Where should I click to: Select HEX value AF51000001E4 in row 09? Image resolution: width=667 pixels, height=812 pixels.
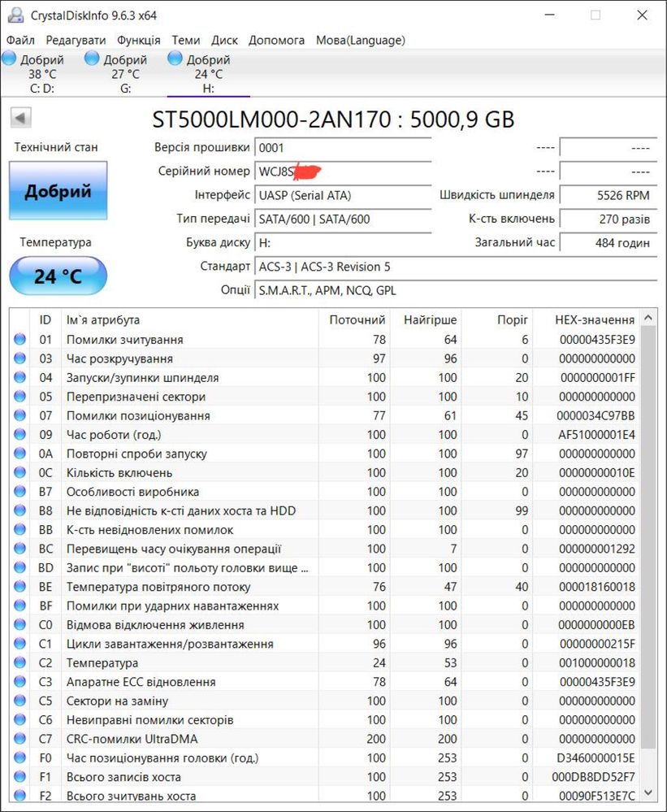click(x=596, y=435)
